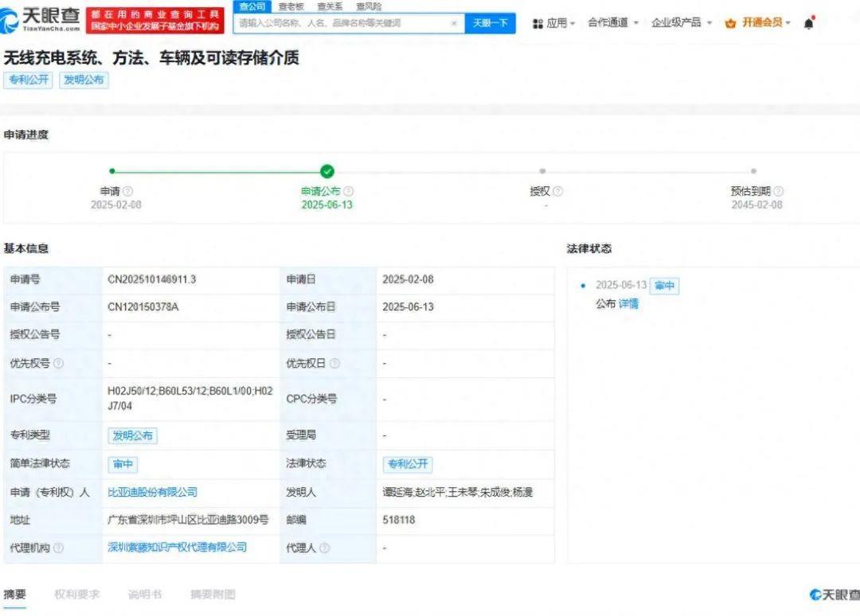Click the help icon next to 申请公布
Screen dimensions: 860x616
coord(348,191)
